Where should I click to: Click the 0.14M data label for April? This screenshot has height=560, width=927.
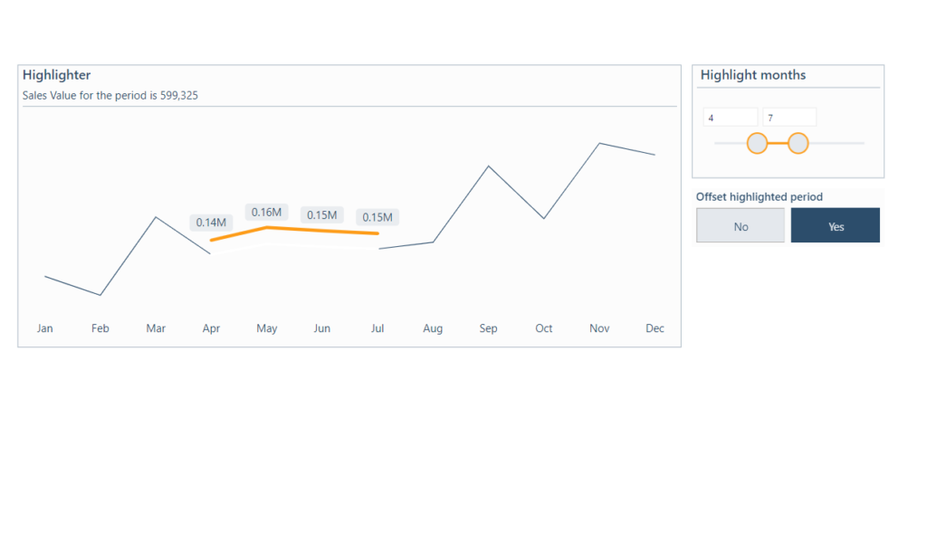click(211, 223)
